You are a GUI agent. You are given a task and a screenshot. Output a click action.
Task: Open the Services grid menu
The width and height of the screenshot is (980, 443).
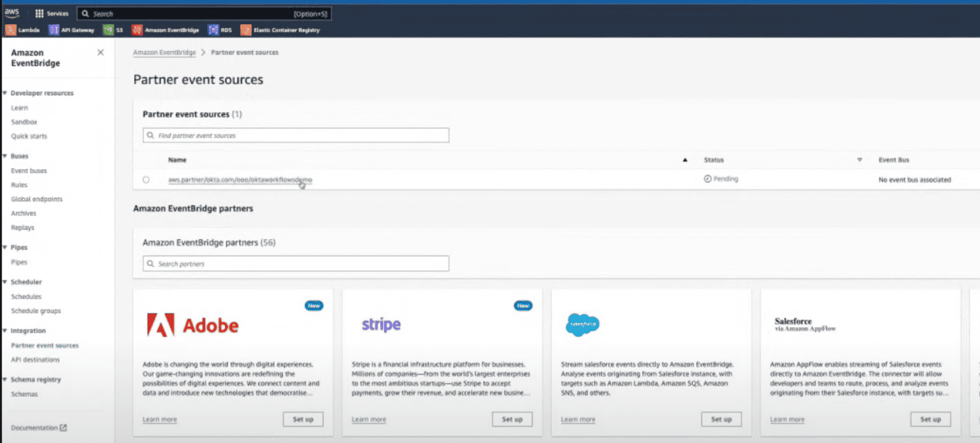click(52, 14)
